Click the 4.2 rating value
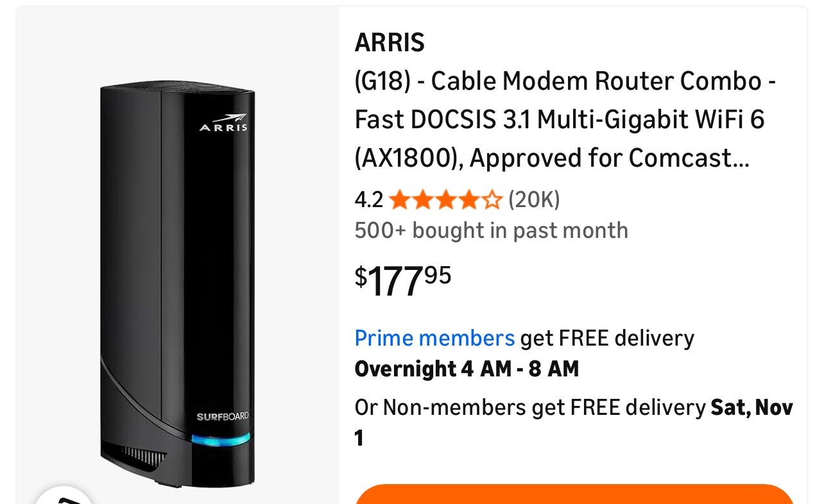Screen dimensions: 824x504 point(367,199)
